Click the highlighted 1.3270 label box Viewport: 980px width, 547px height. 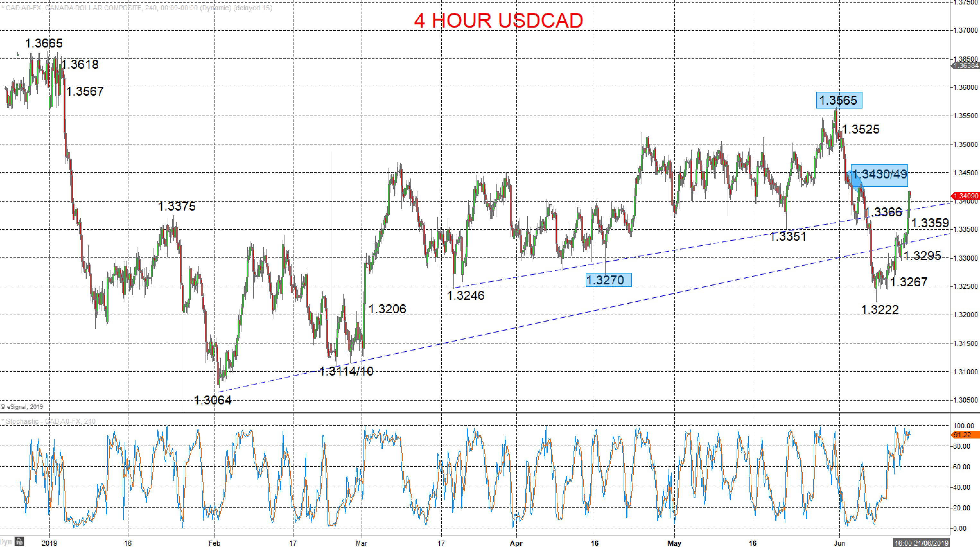pyautogui.click(x=608, y=280)
